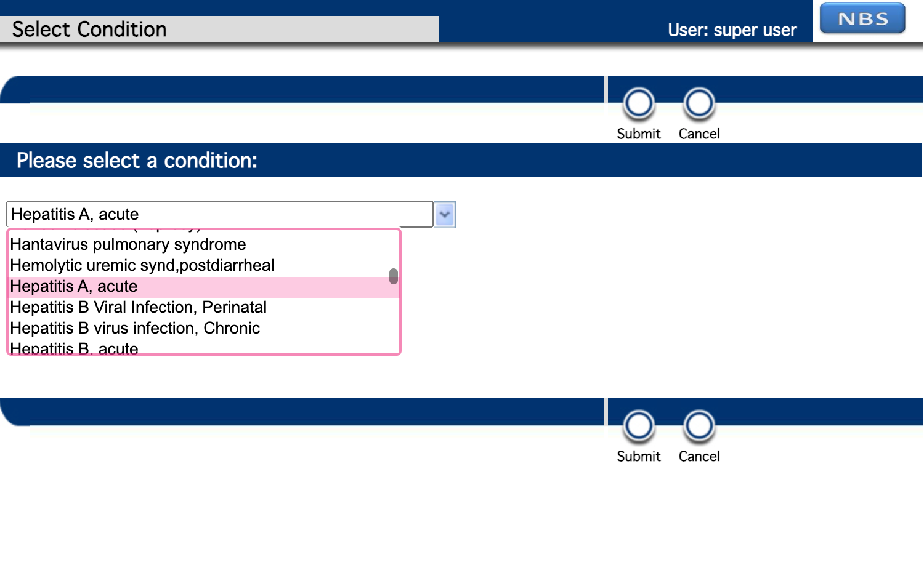Click the top Cancel icon
Viewport: 924px width, 565px height.
pos(699,102)
